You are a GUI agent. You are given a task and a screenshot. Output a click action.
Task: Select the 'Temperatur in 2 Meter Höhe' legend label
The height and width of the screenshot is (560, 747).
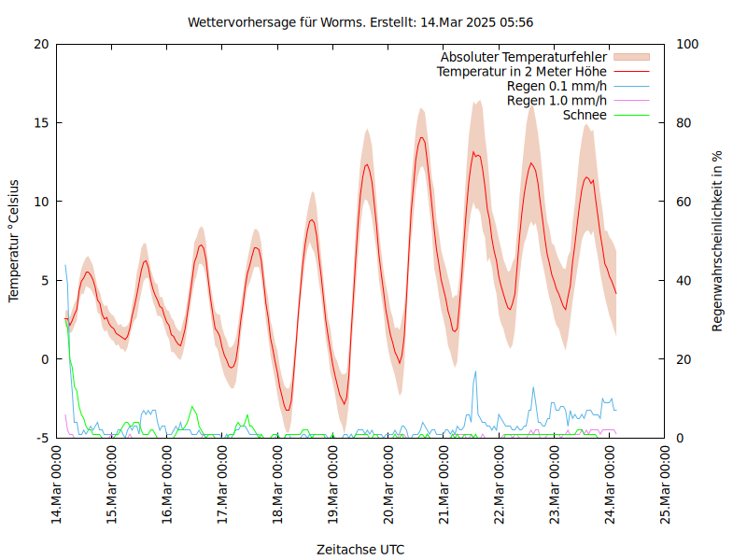[x=521, y=71]
